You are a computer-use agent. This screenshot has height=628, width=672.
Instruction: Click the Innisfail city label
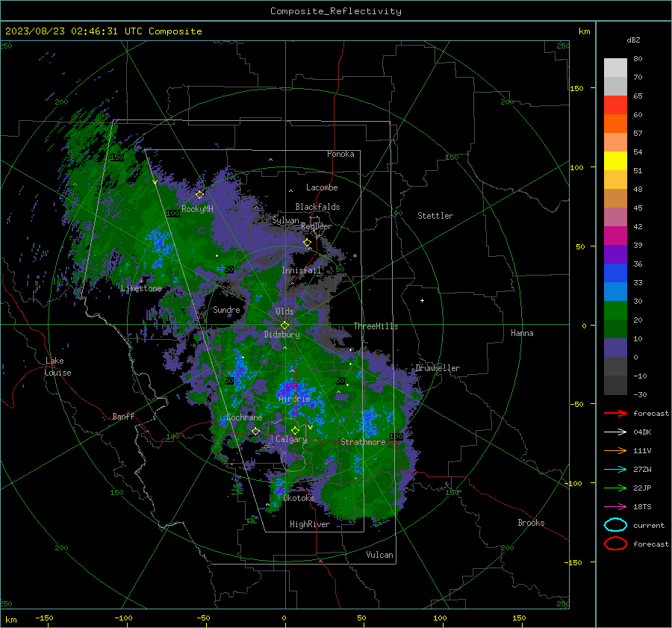click(x=302, y=270)
